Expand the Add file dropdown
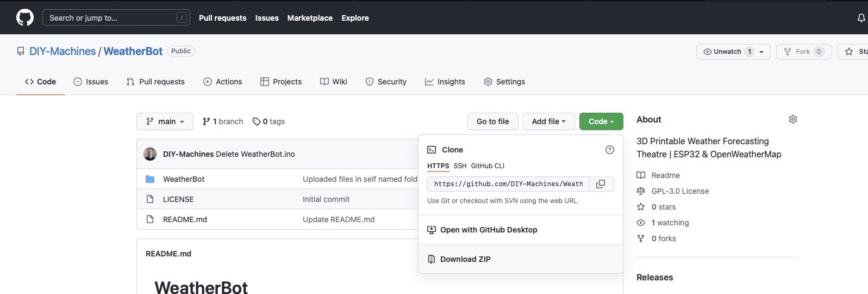This screenshot has height=294, width=868. [548, 121]
